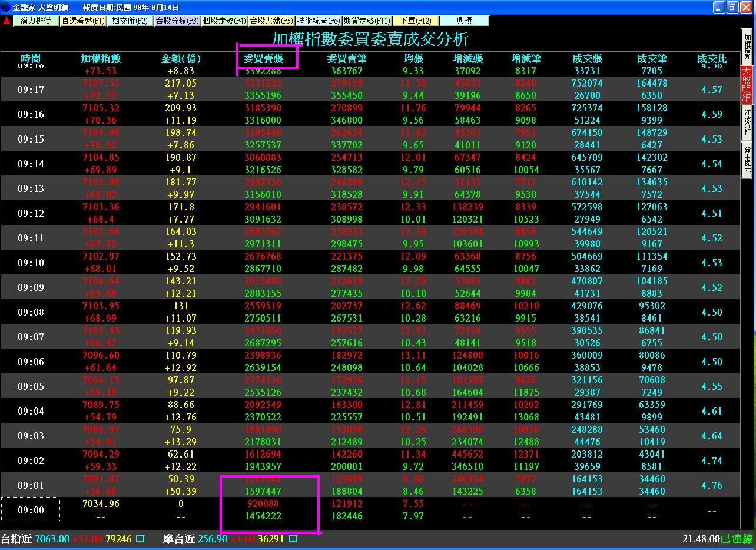The height and width of the screenshot is (550, 756).
Task: Click 成交比 value 4.64
Action: (712, 436)
